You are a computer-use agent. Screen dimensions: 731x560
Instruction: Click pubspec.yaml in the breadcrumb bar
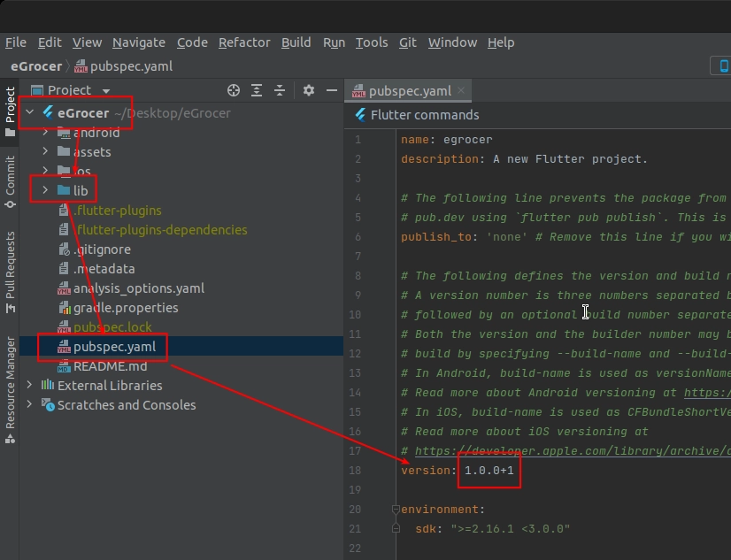[x=124, y=66]
